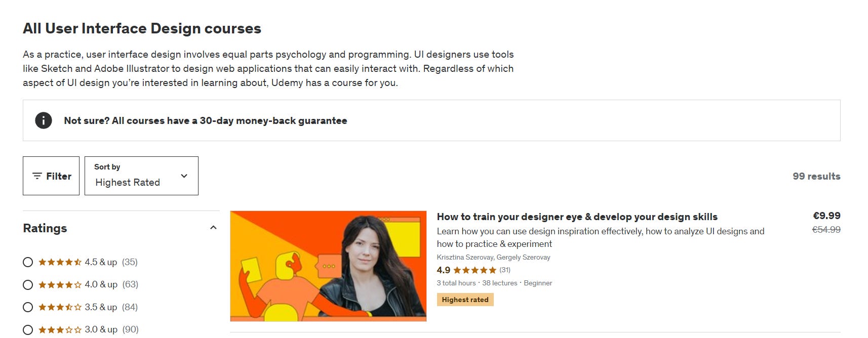Click the 4.9 star rating icons on course

tap(475, 270)
